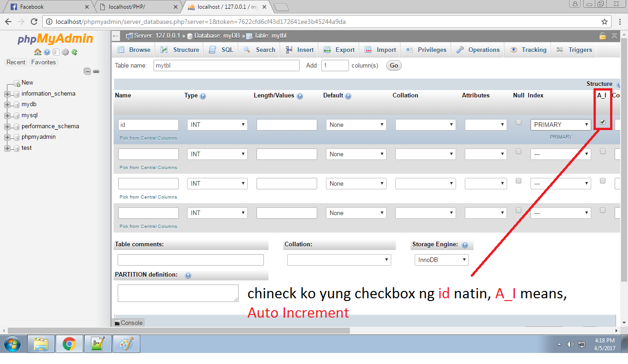Check the A_I checkbox for id column
This screenshot has width=628, height=364.
click(602, 122)
